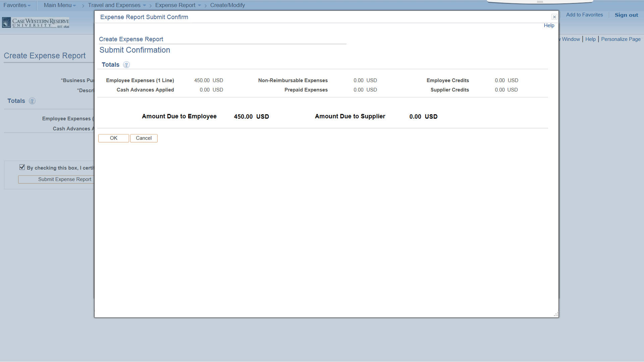The height and width of the screenshot is (362, 644).
Task: Uncheck the expense certification checkbox
Action: 22,167
